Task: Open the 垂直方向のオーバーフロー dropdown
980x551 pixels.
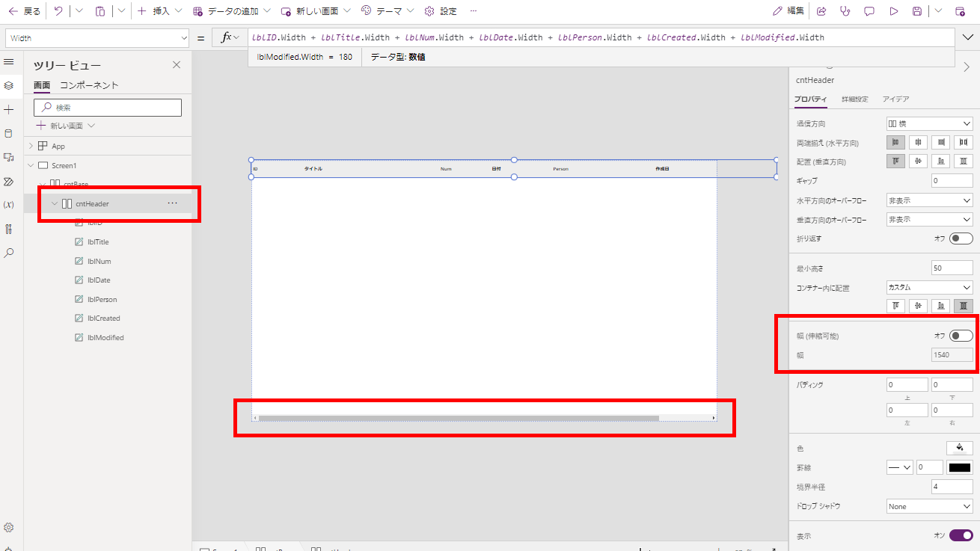Action: coord(928,218)
